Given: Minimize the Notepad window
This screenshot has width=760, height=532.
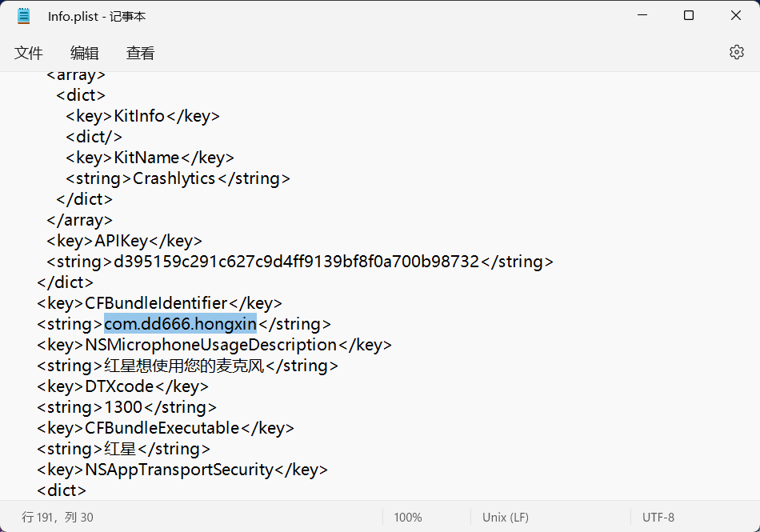Looking at the screenshot, I should tap(642, 16).
